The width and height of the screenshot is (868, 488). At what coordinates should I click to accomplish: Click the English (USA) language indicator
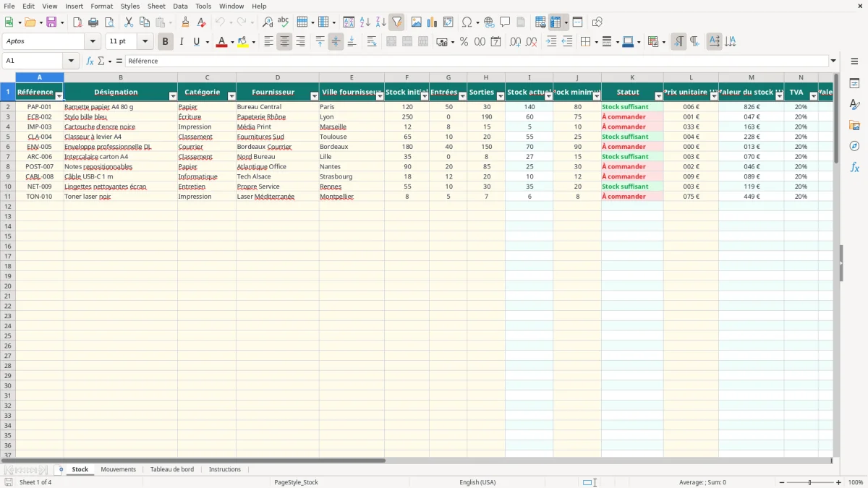tap(477, 482)
